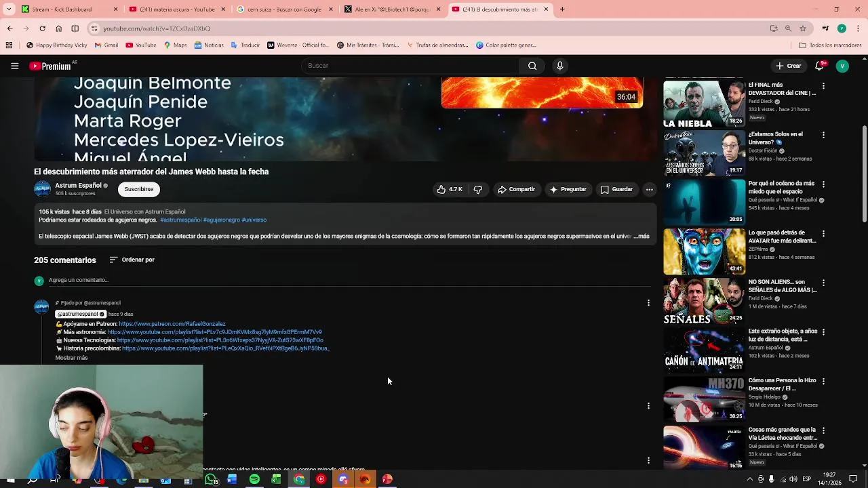
Task: Open the browser apps grid shortcut
Action: 9,45
